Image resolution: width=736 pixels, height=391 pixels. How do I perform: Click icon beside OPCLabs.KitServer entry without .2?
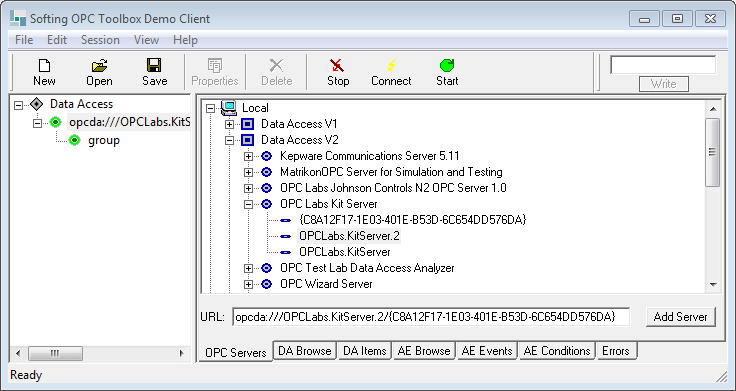[x=285, y=252]
